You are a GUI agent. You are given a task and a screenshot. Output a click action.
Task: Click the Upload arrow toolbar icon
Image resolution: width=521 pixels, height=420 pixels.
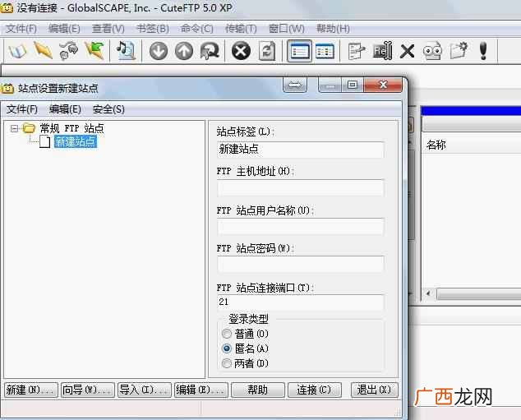point(184,51)
